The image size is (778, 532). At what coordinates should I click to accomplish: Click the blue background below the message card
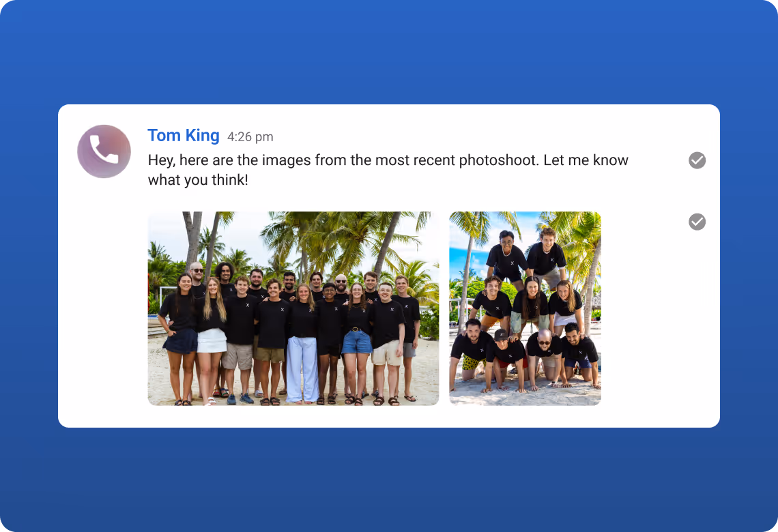pyautogui.click(x=389, y=479)
